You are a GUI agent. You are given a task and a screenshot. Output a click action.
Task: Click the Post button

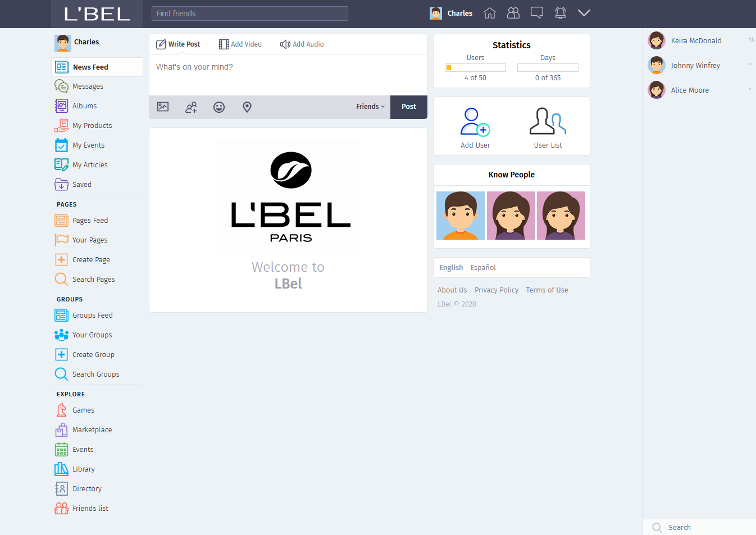tap(409, 107)
